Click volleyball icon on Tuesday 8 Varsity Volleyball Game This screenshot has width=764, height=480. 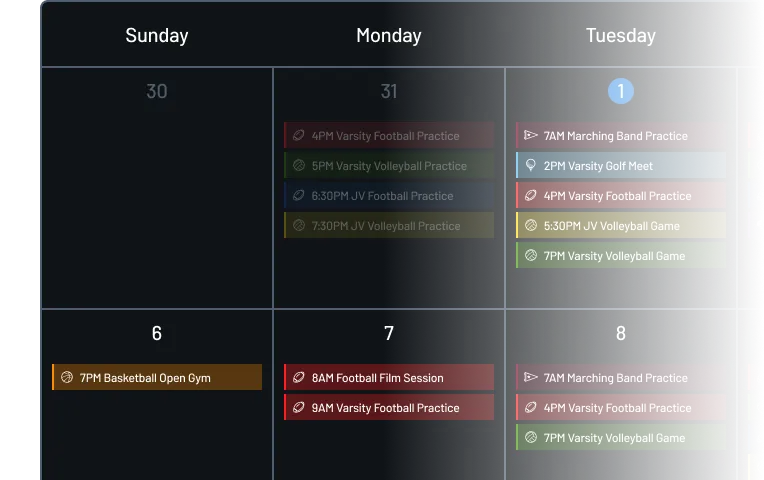531,438
